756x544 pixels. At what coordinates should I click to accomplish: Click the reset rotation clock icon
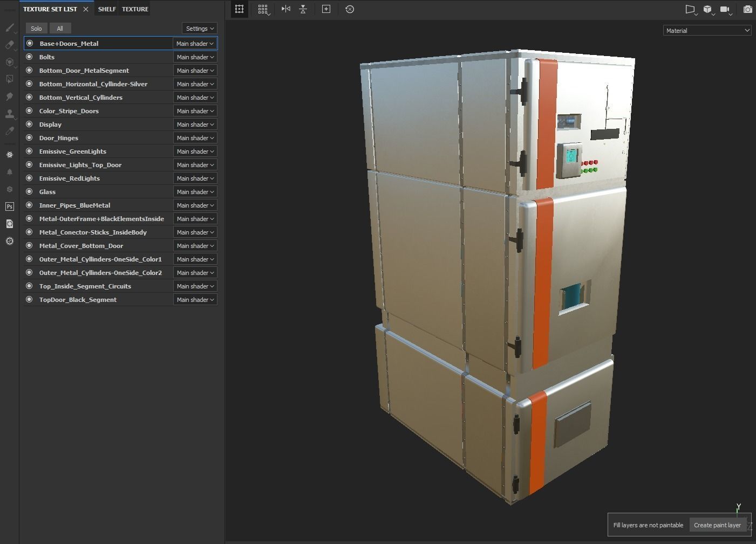pos(350,9)
